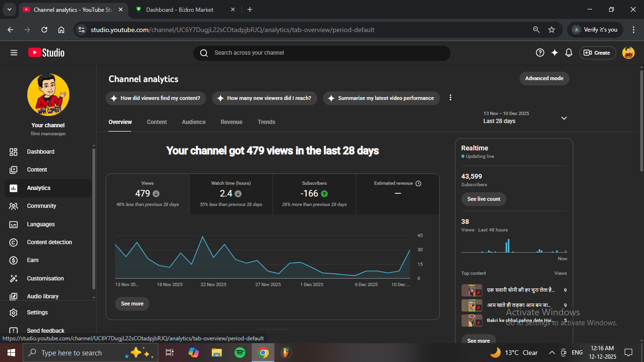This screenshot has height=362, width=644.
Task: Open the YouTube Studio hamburger menu
Action: pos(14,53)
